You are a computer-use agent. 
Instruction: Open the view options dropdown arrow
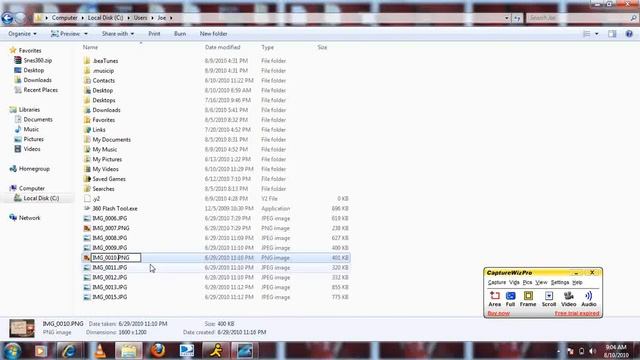597,34
